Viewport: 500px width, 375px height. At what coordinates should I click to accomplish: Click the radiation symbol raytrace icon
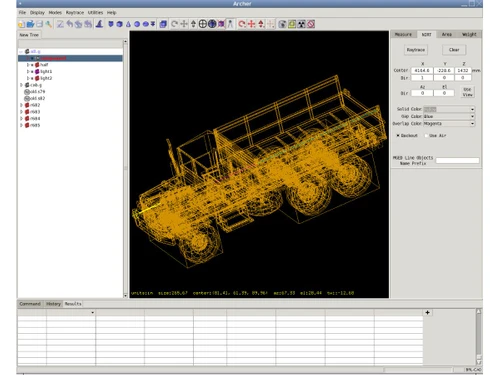click(301, 24)
